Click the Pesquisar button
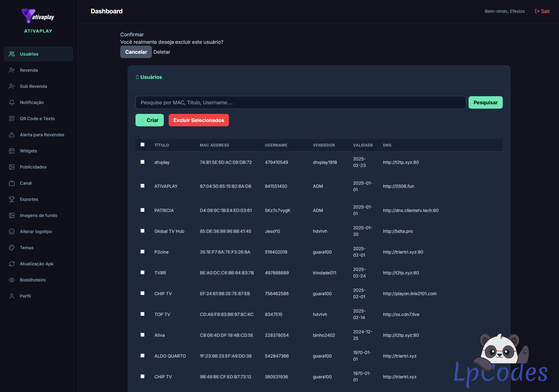 click(x=485, y=102)
